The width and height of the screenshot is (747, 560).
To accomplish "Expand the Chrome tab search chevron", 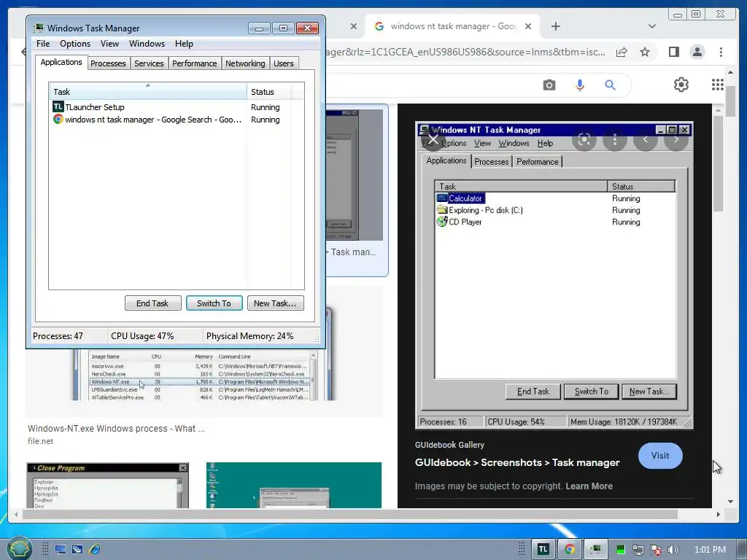I will (x=652, y=26).
